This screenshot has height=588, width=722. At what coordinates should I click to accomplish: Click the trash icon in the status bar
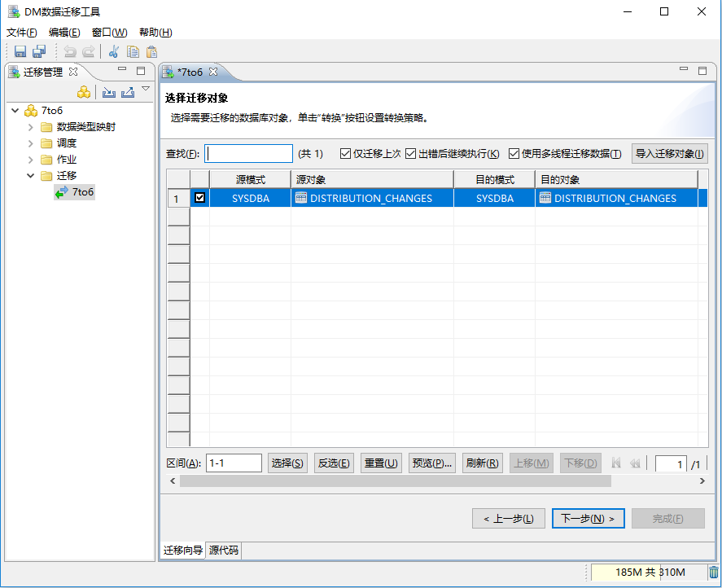pyautogui.click(x=711, y=573)
